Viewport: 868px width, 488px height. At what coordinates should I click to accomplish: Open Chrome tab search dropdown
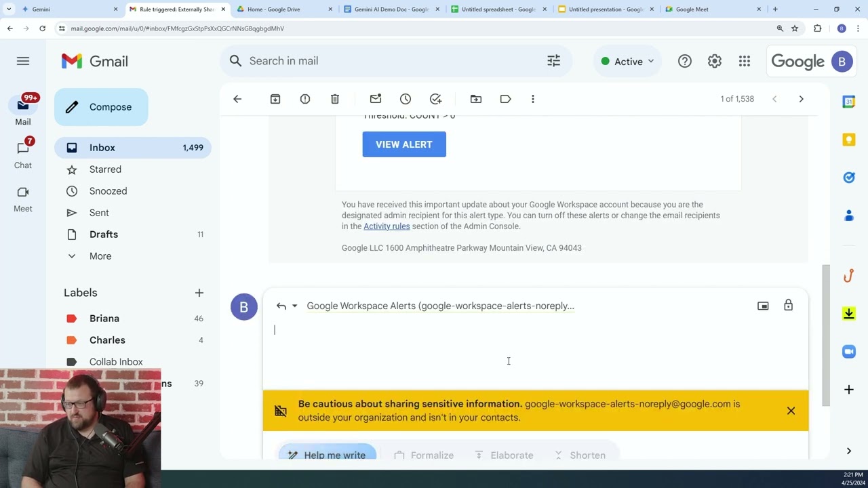(x=9, y=9)
